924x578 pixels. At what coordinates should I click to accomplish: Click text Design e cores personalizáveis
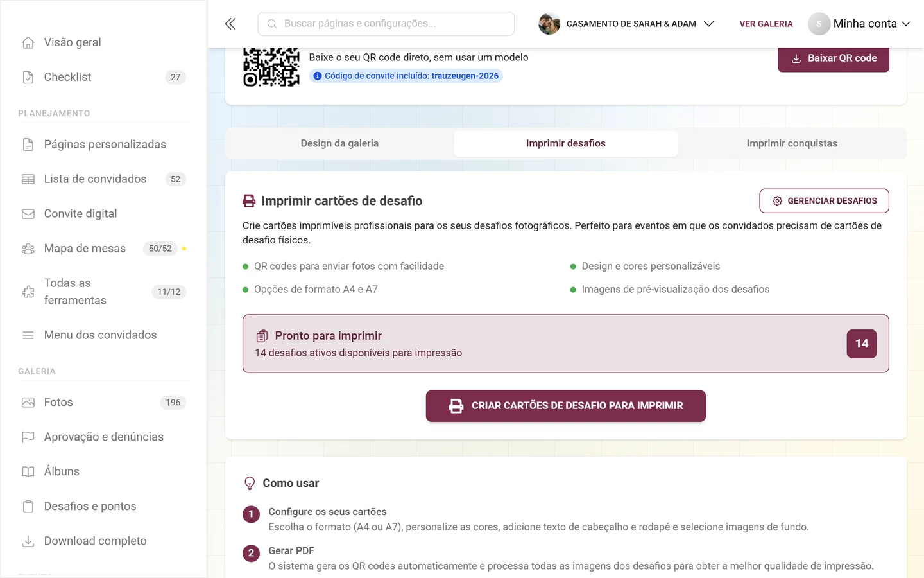click(651, 267)
